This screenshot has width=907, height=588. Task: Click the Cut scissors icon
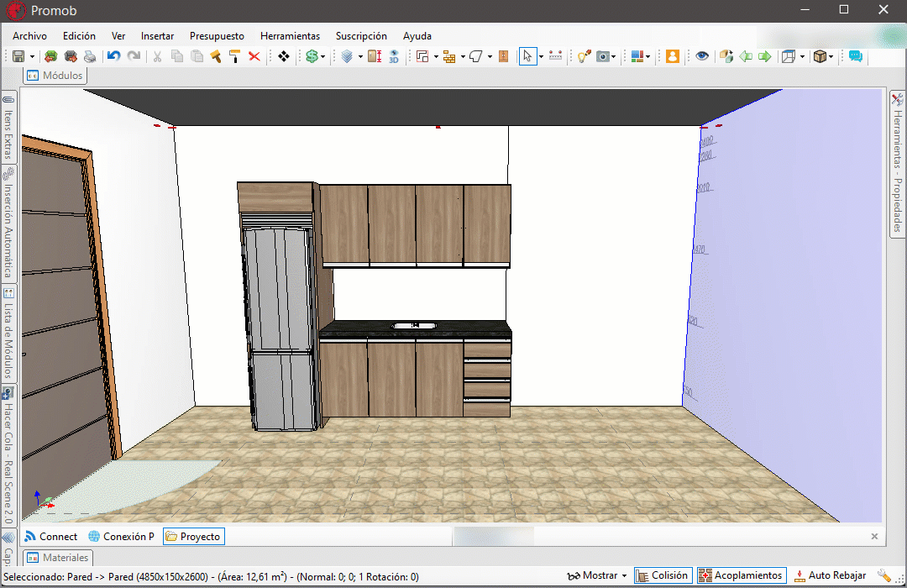point(157,56)
